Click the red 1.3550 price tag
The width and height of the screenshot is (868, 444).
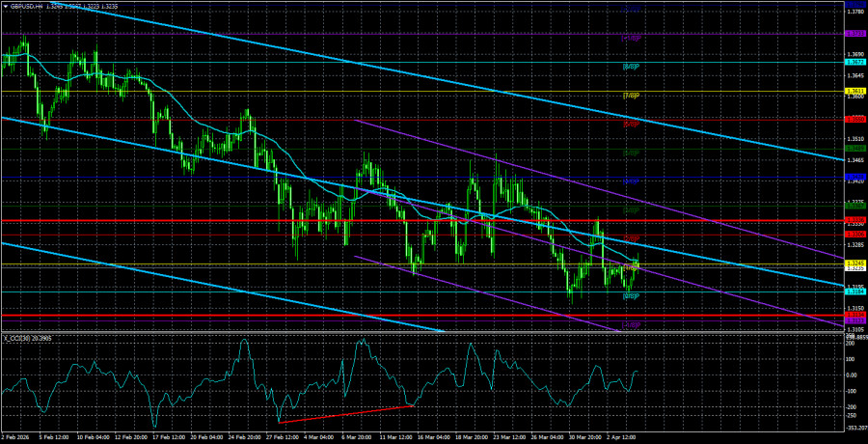(854, 120)
